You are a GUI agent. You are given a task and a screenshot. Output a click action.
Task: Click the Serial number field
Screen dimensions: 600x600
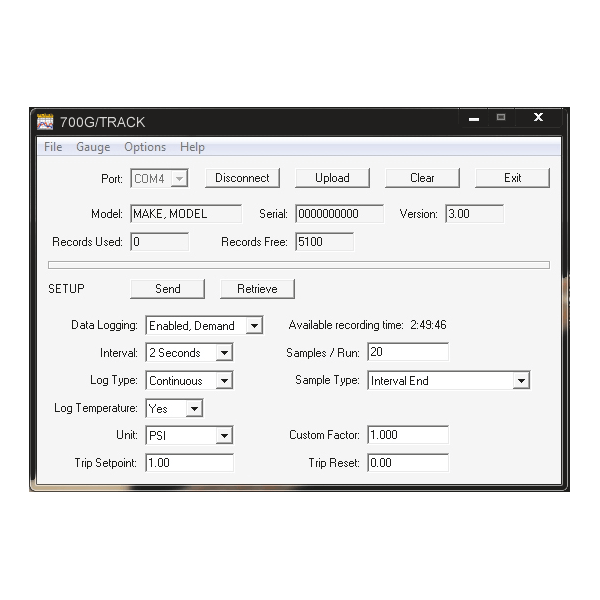coord(339,214)
